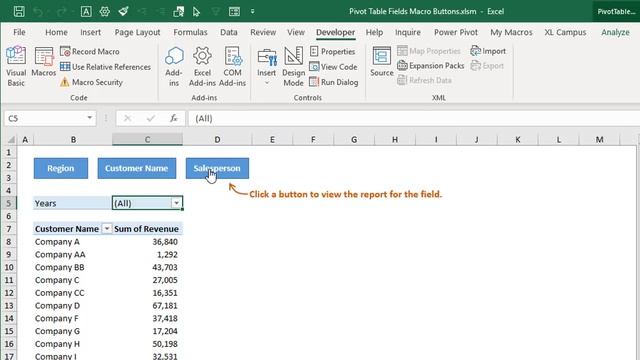Open the Review tab

pyautogui.click(x=263, y=32)
